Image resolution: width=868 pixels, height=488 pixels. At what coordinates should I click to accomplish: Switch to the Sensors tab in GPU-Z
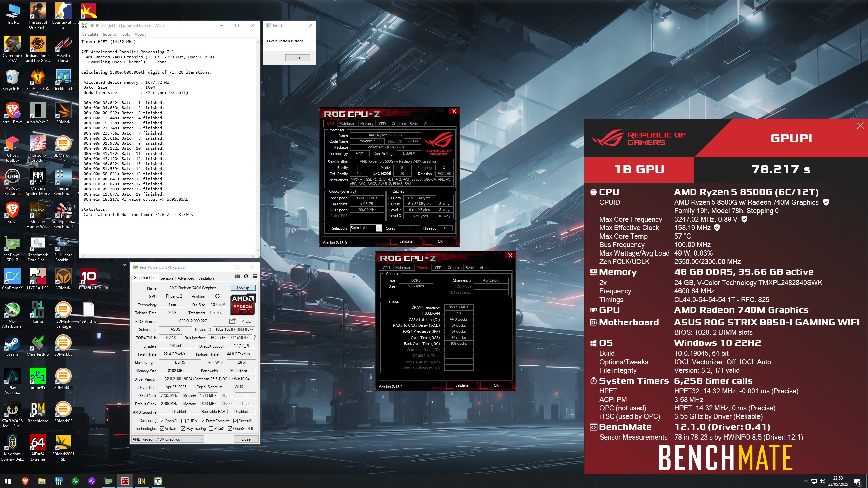(167, 278)
